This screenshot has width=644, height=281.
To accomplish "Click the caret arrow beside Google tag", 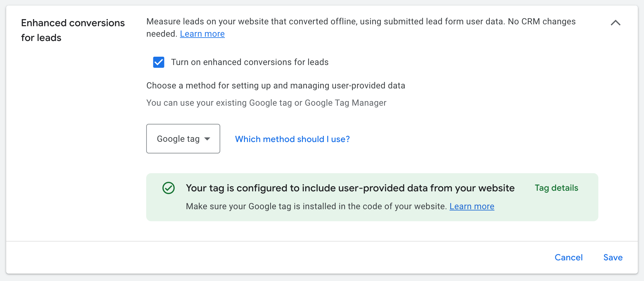I will pyautogui.click(x=208, y=139).
